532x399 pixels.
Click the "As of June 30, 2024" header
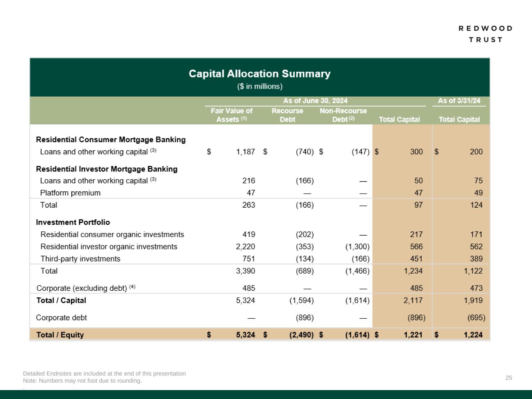(315, 101)
